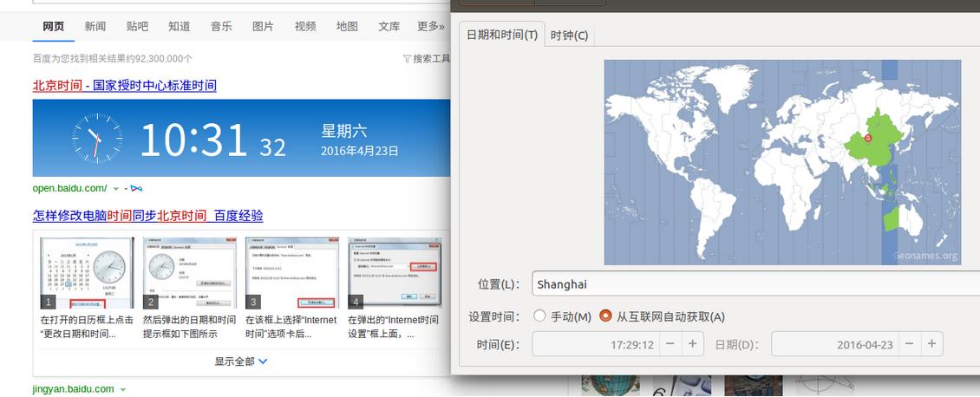Image resolution: width=980 pixels, height=397 pixels.
Task: Open step 1 calendar thumbnail
Action: [x=87, y=273]
